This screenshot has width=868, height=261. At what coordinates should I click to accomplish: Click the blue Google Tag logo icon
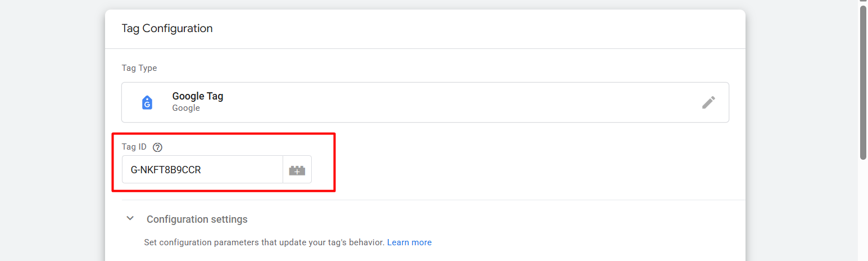[147, 102]
